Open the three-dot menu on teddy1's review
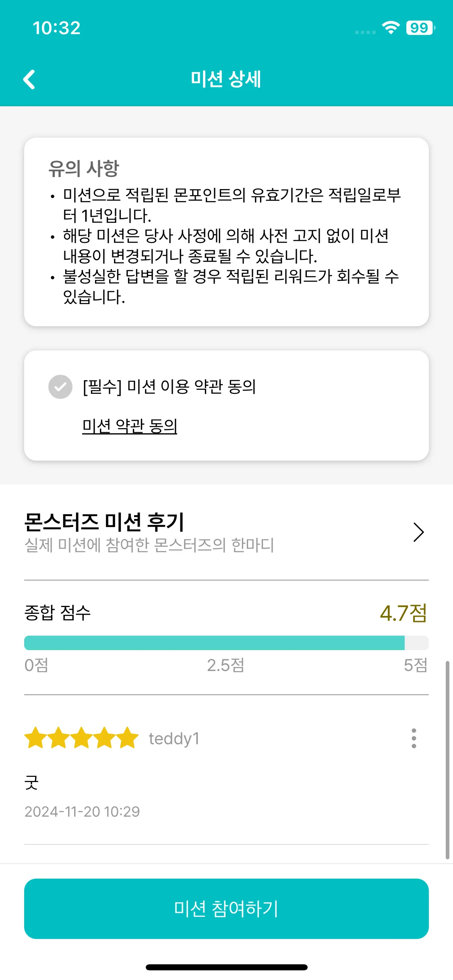This screenshot has width=453, height=980. point(414,738)
